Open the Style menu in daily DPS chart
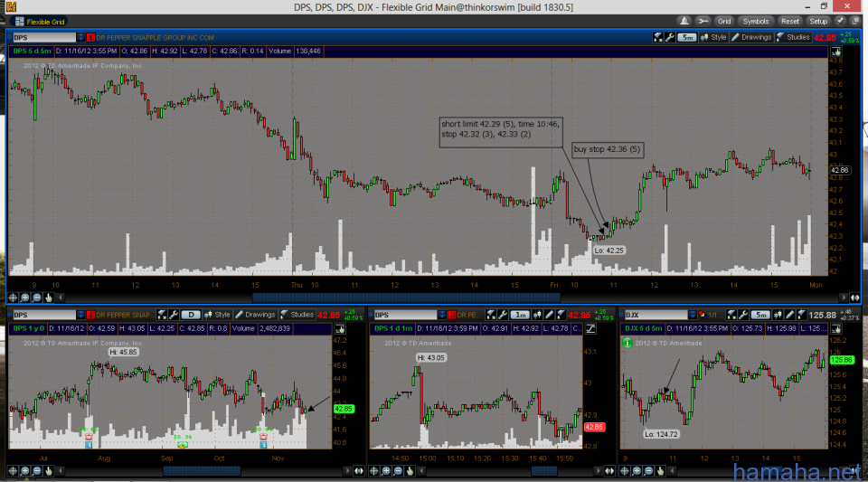Screen dimensions: 868x482 pos(217,315)
